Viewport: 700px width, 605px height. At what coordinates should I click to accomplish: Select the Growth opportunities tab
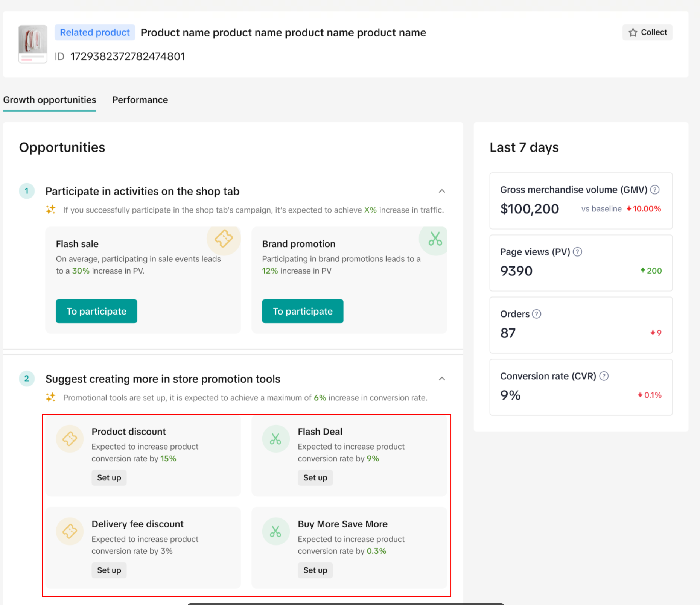pos(50,100)
